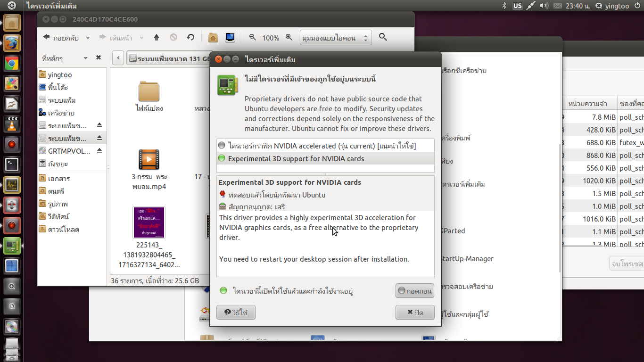Open the US keyboard layout indicator
The width and height of the screenshot is (644, 362).
[x=518, y=6]
